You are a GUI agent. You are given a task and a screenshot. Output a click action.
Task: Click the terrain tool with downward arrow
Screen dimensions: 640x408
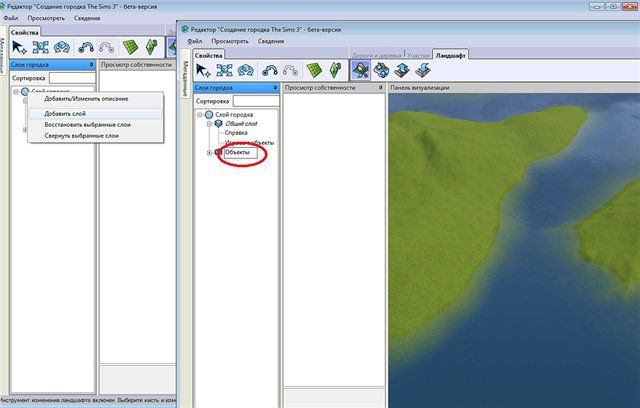coord(423,70)
